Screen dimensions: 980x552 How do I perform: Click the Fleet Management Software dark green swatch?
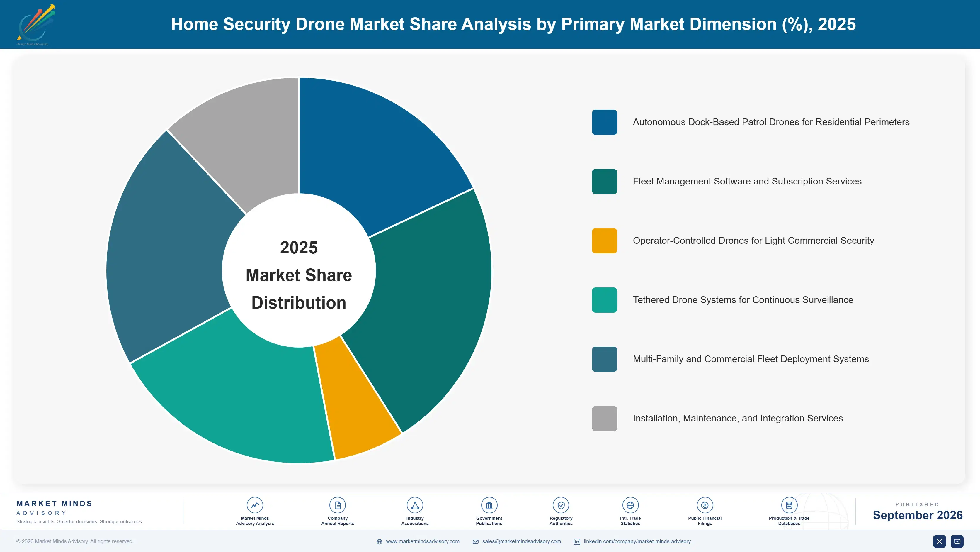(x=604, y=182)
